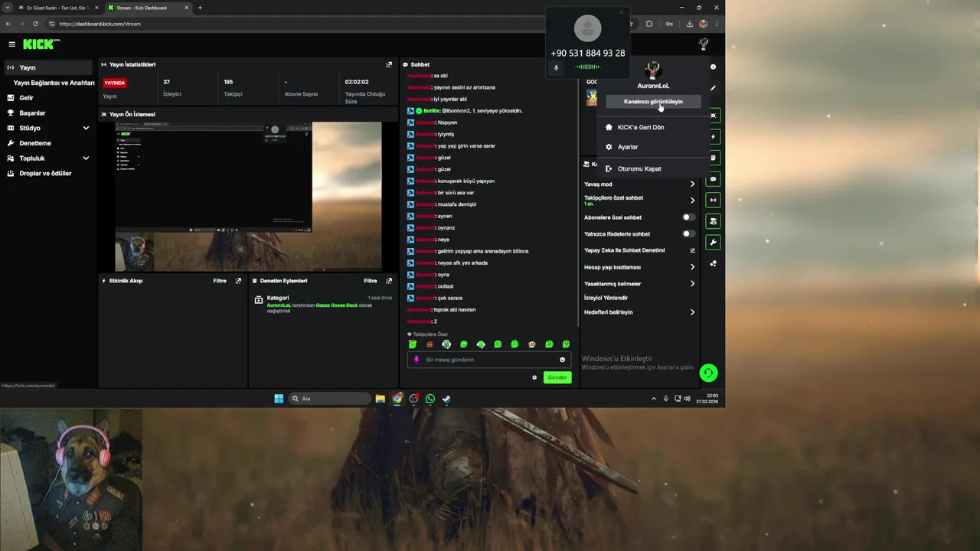Screen dimensions: 980x551
Task: Click the address bar URL
Action: (x=100, y=24)
